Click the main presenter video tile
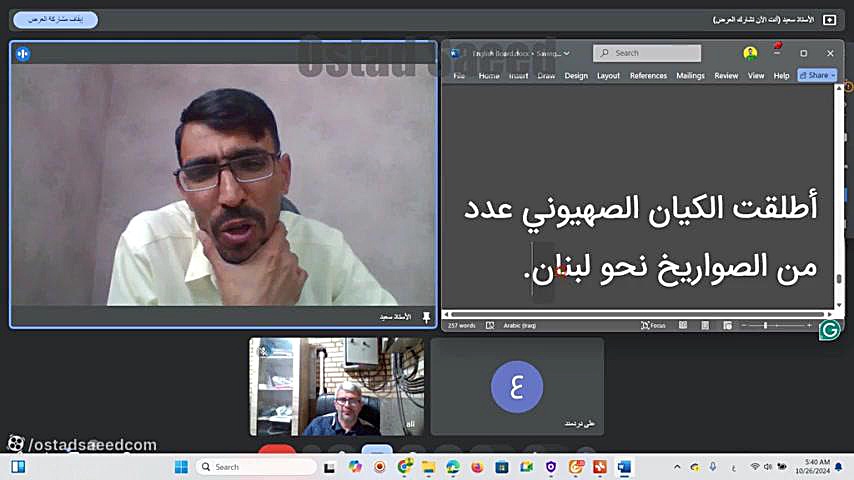Screen dimensions: 854x480 point(223,185)
